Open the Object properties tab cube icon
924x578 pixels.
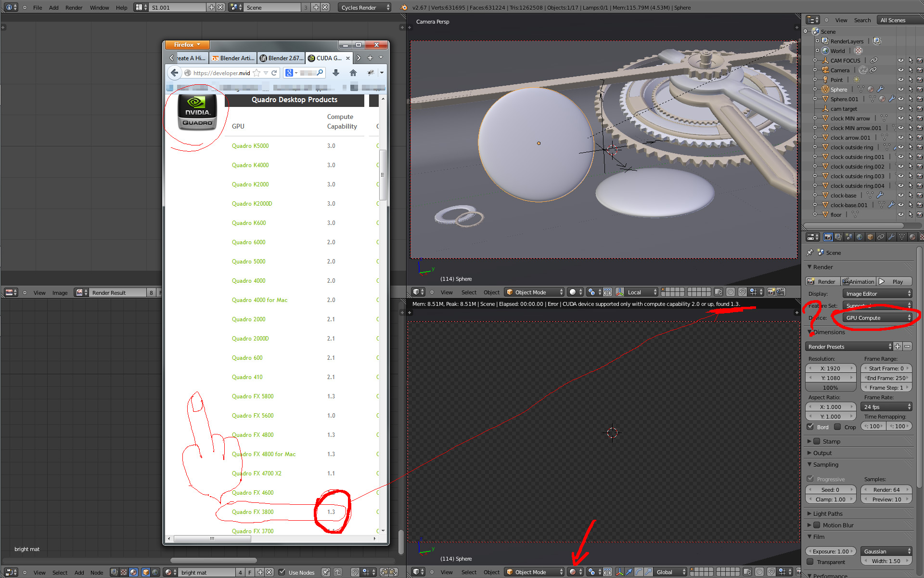pyautogui.click(x=870, y=237)
